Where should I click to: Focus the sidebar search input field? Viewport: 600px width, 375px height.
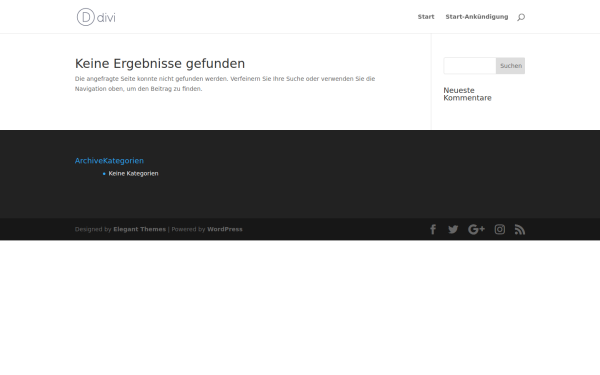pos(470,66)
